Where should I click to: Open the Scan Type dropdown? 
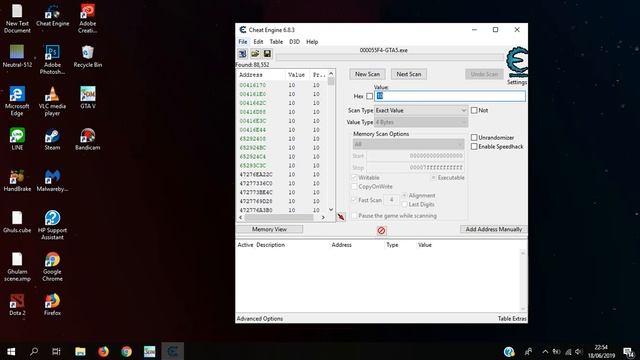point(421,111)
